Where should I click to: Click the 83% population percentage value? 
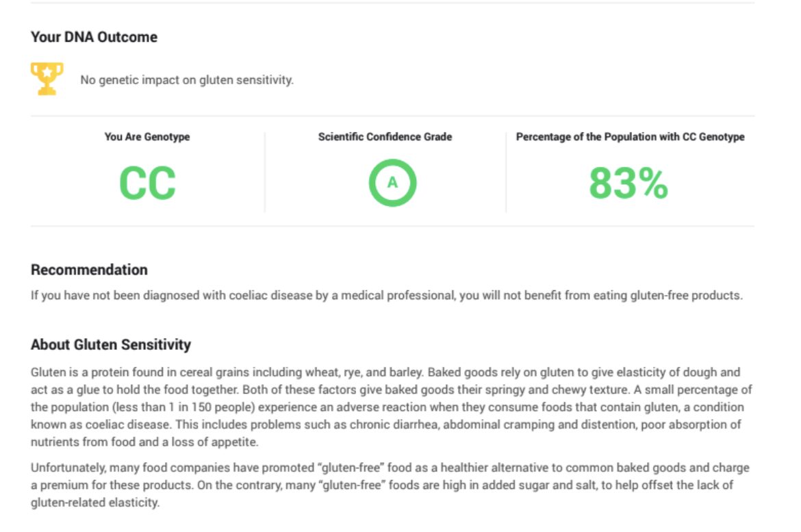628,183
